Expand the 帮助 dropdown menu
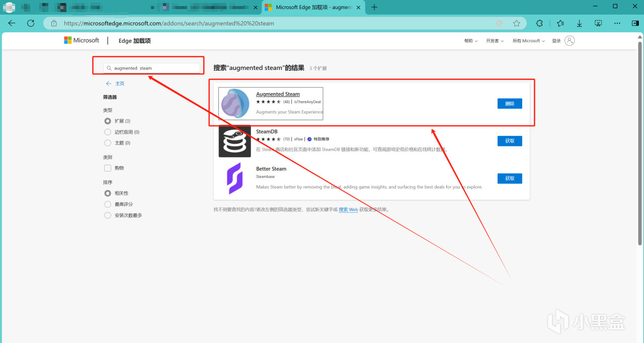Screen dimensions: 644x343 pos(471,41)
